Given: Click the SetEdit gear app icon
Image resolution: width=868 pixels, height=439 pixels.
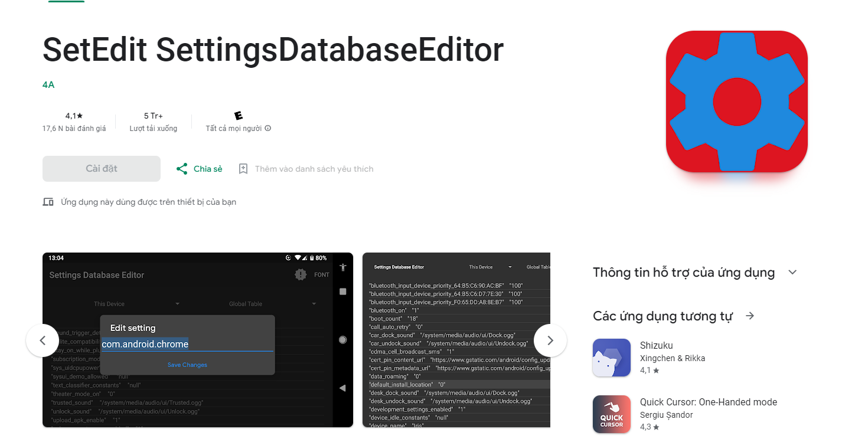Looking at the screenshot, I should (x=736, y=101).
